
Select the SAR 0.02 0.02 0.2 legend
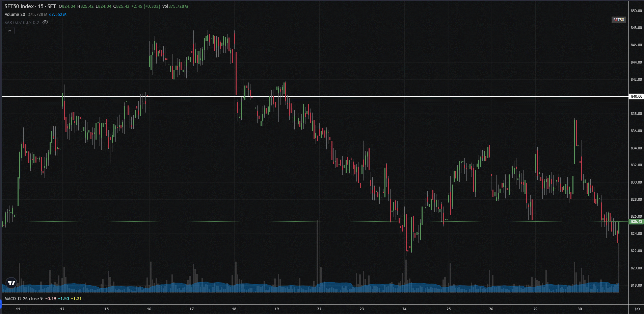(x=22, y=23)
